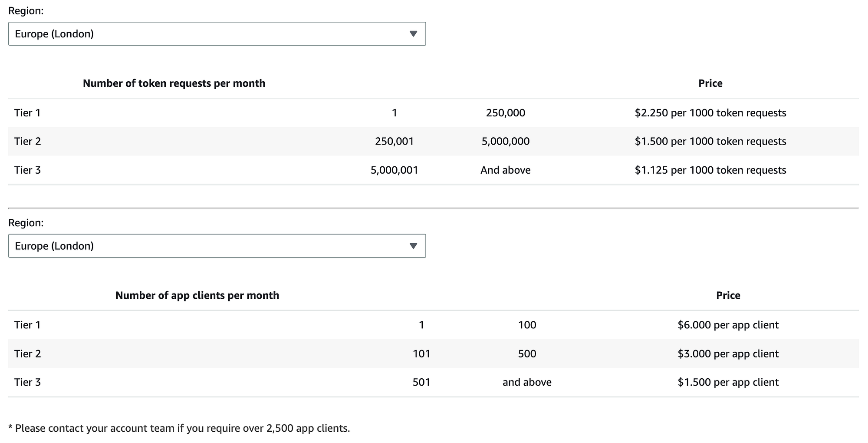Click Tier 3 in the token requests table

(27, 170)
